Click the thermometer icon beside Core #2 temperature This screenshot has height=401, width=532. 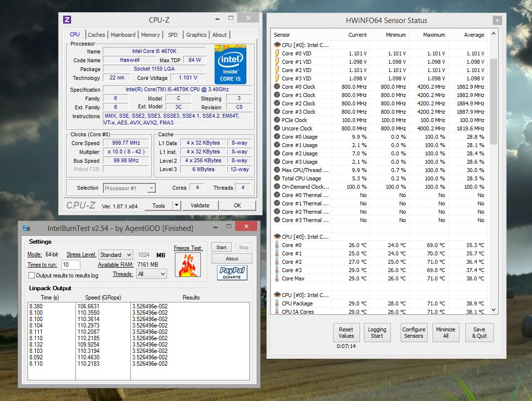pos(277,261)
